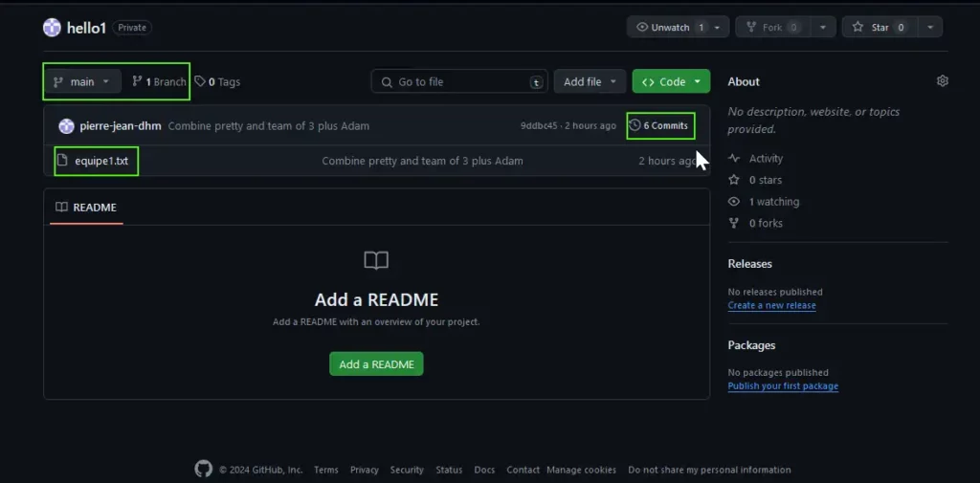View the 1 watching link
Screen dimensions: 980x483
click(764, 202)
